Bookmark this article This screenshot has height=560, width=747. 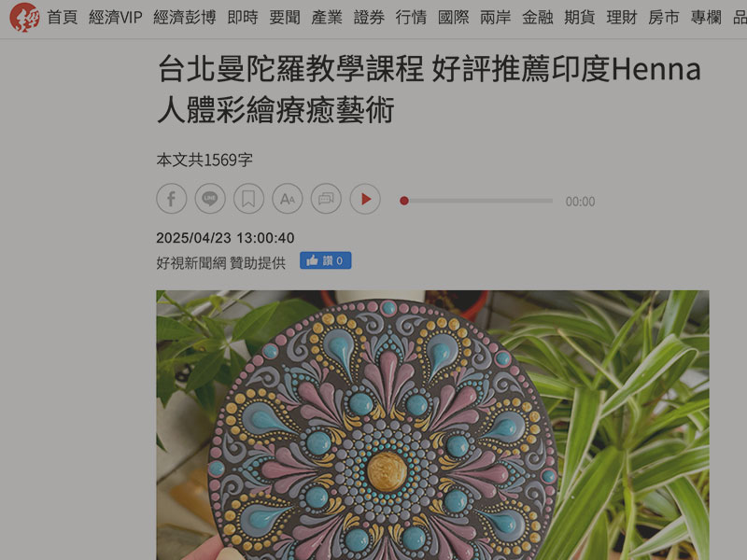pos(248,199)
